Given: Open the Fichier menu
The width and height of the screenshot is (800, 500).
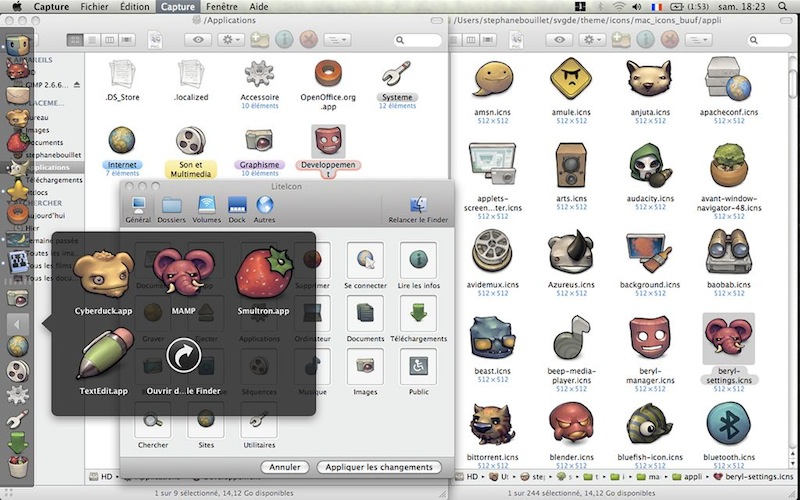Looking at the screenshot, I should pos(95,7).
